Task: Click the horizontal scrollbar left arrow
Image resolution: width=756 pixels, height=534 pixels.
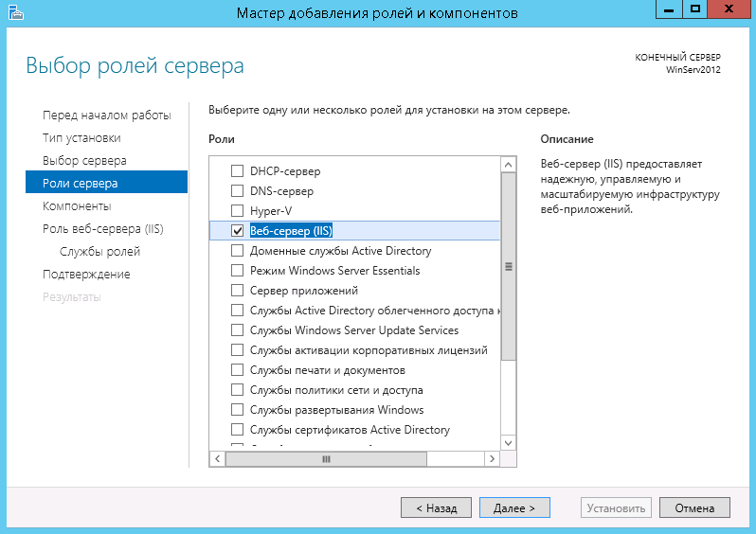Action: pyautogui.click(x=217, y=458)
